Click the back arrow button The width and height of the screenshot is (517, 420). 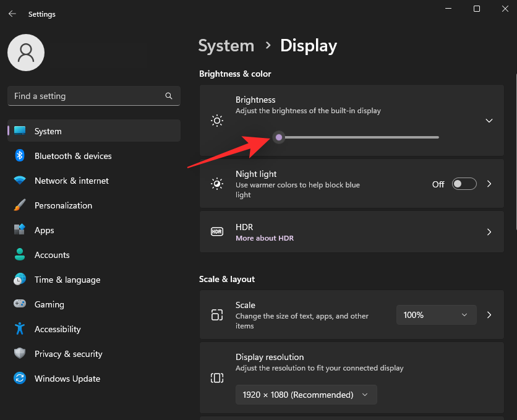click(12, 14)
